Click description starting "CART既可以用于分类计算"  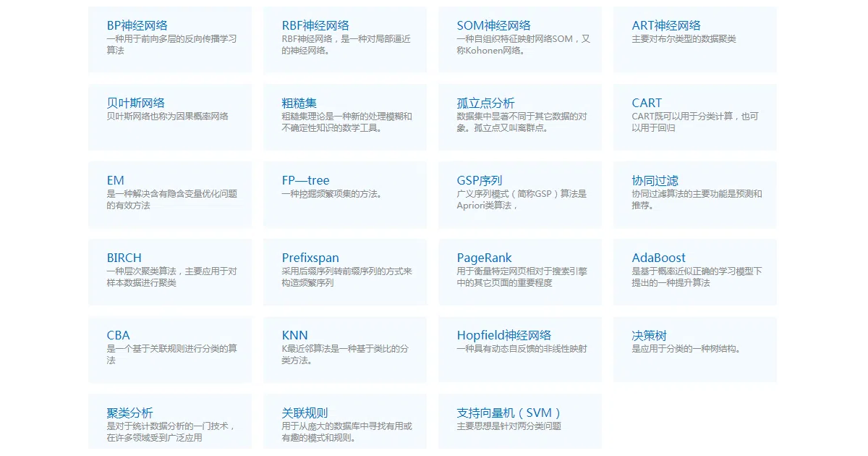click(x=696, y=122)
